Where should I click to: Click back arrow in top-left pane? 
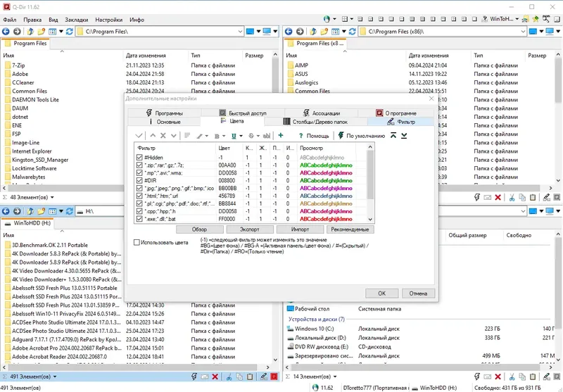pyautogui.click(x=6, y=31)
